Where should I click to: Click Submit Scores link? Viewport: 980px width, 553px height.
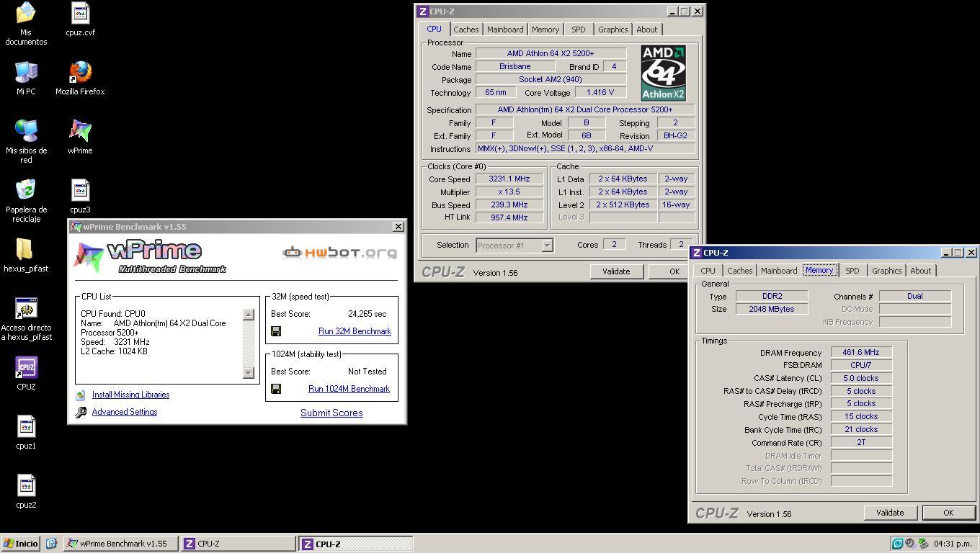click(331, 413)
